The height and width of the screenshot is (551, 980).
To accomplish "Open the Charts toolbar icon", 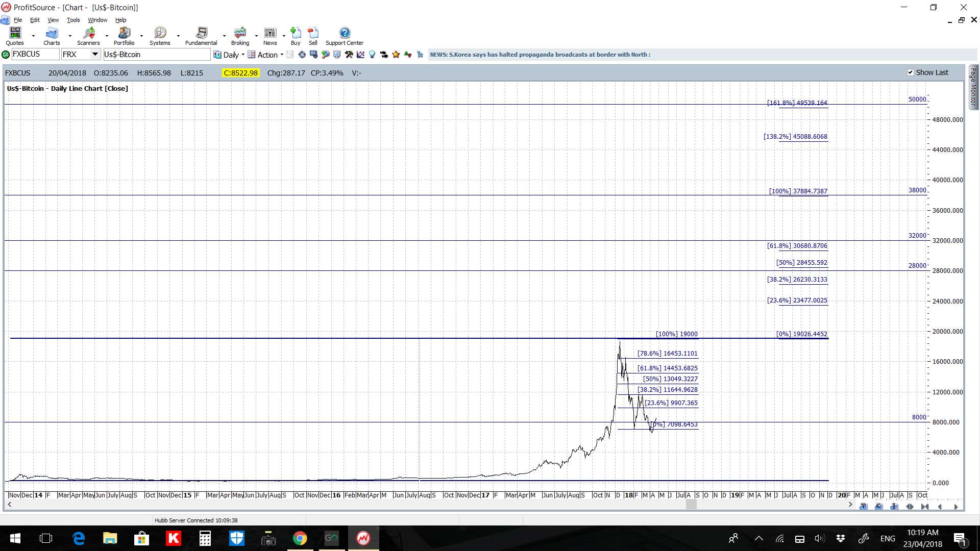I will [x=52, y=36].
